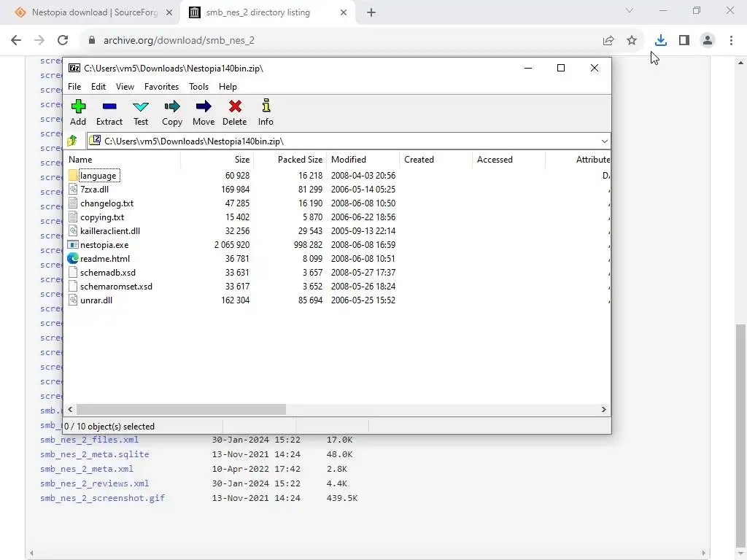
Task: Go back in browser history
Action: click(16, 41)
